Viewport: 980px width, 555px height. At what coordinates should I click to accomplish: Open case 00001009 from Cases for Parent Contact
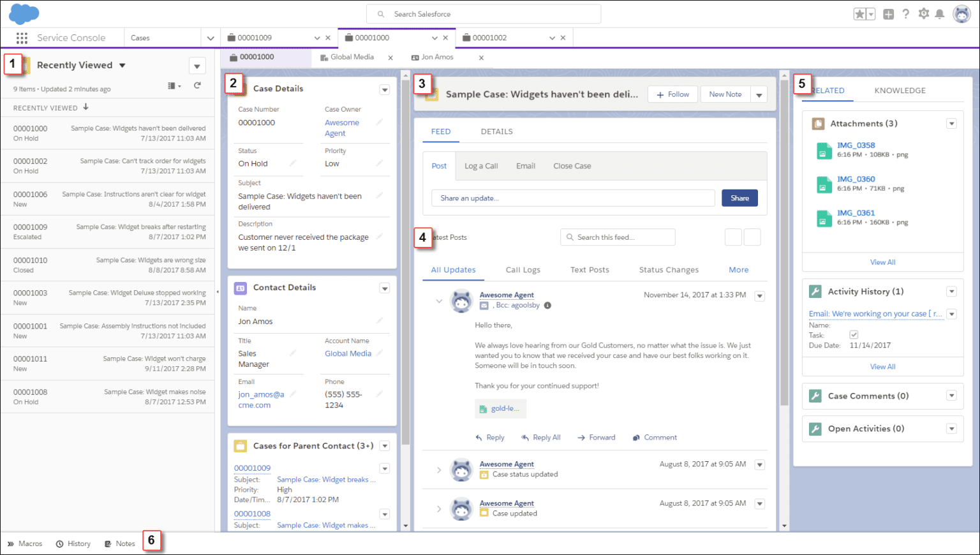(x=251, y=468)
